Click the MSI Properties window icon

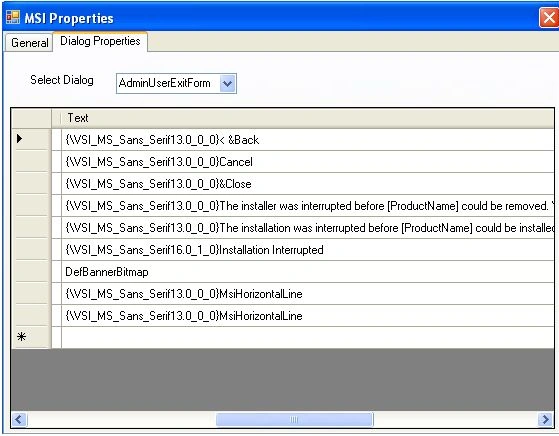13,17
